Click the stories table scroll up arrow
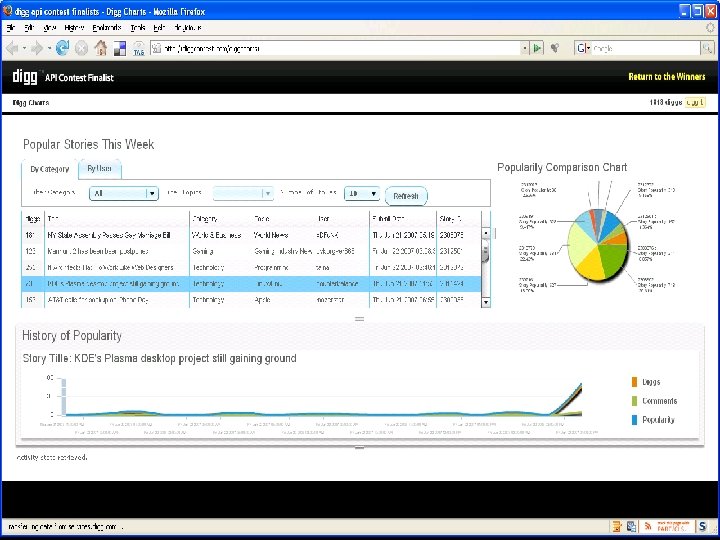 pos(486,233)
